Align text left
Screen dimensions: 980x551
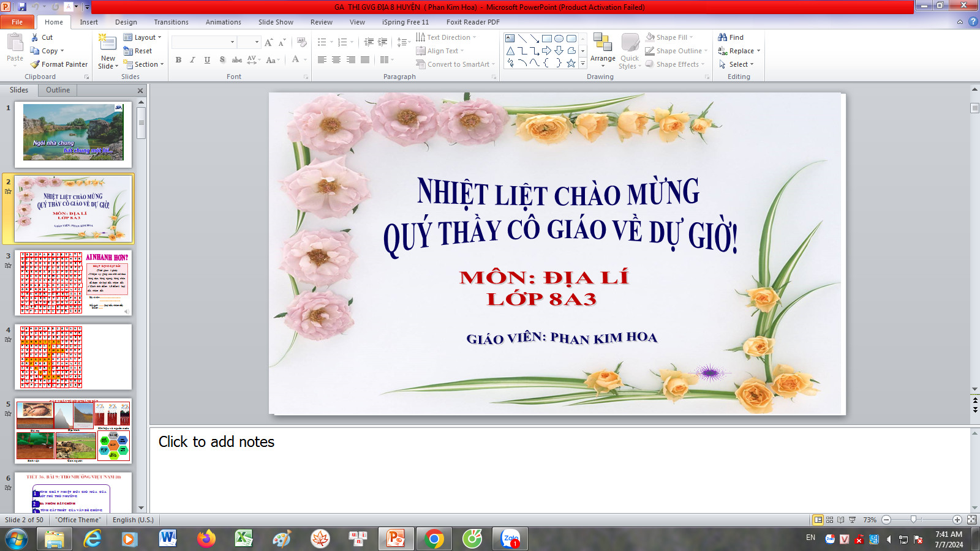click(322, 60)
